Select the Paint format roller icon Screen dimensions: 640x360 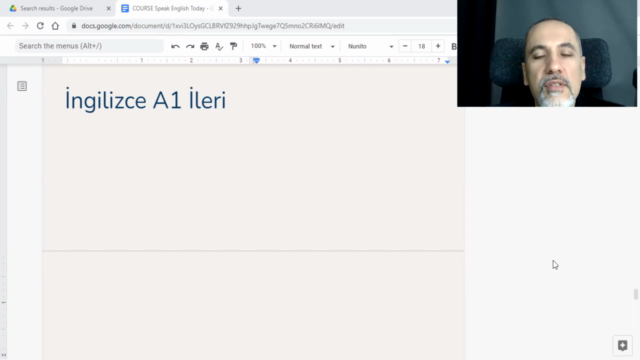pyautogui.click(x=233, y=47)
